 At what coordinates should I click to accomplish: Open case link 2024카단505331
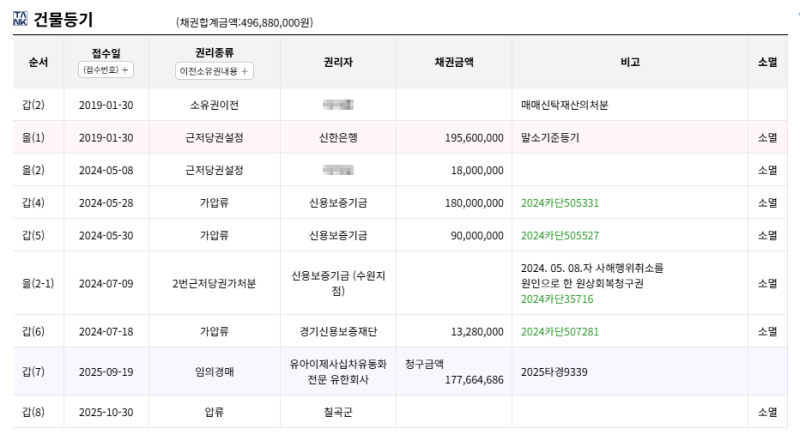tap(560, 203)
